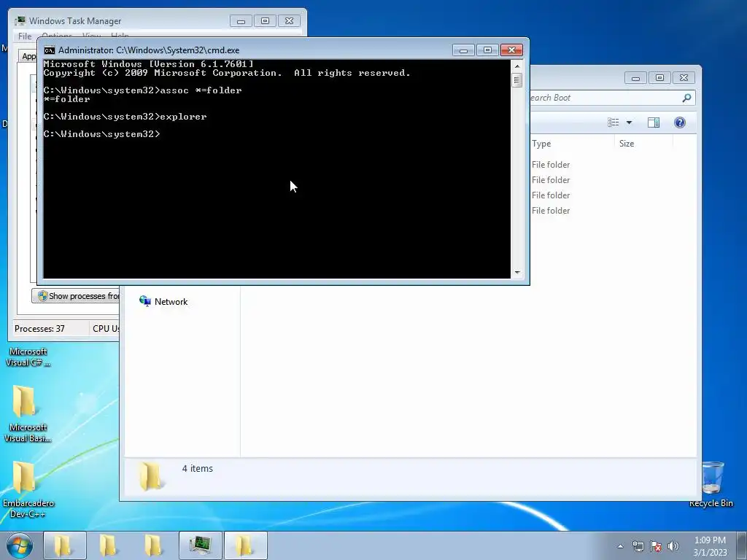Screen dimensions: 747x560
Task: Open Task Manager title bar icon
Action: pos(20,21)
